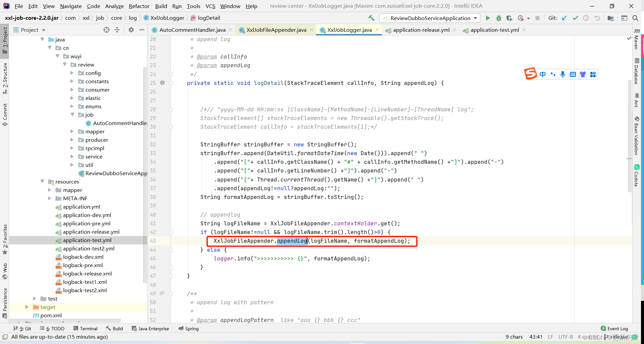Select application-dev.yml in project tree

(87, 215)
